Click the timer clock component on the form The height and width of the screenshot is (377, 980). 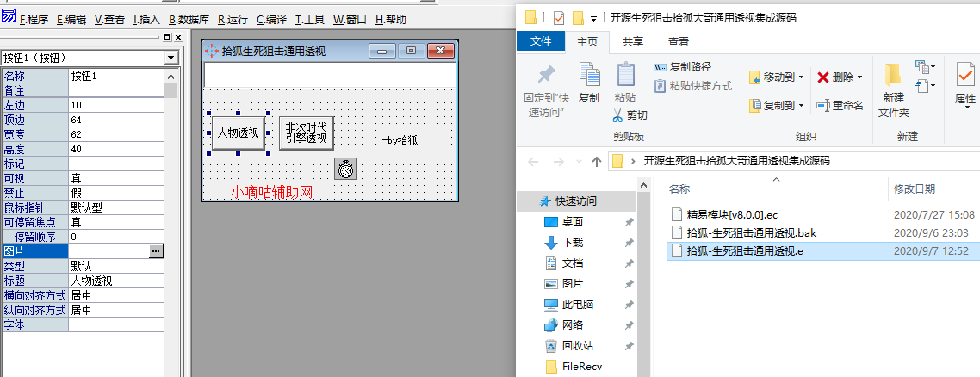click(345, 169)
